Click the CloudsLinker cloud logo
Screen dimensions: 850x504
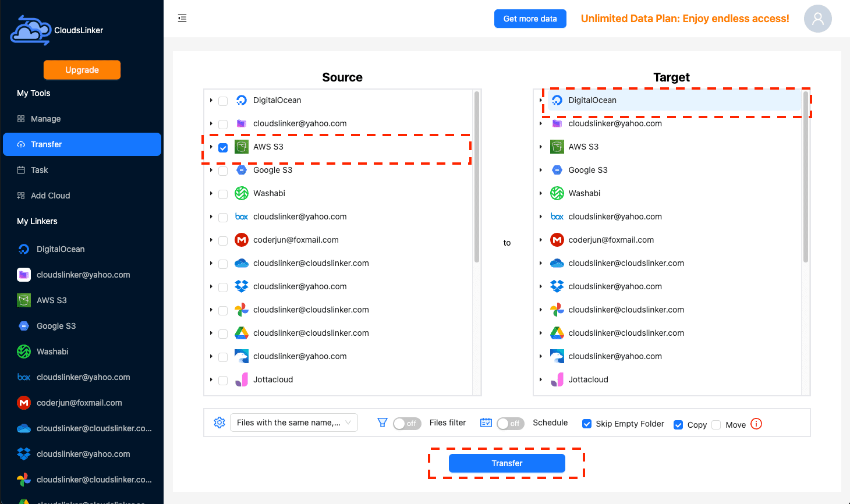tap(31, 30)
